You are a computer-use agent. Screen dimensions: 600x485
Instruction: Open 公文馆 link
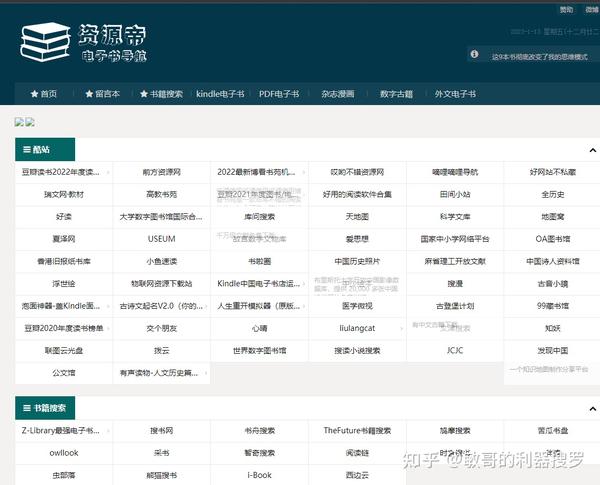64,372
